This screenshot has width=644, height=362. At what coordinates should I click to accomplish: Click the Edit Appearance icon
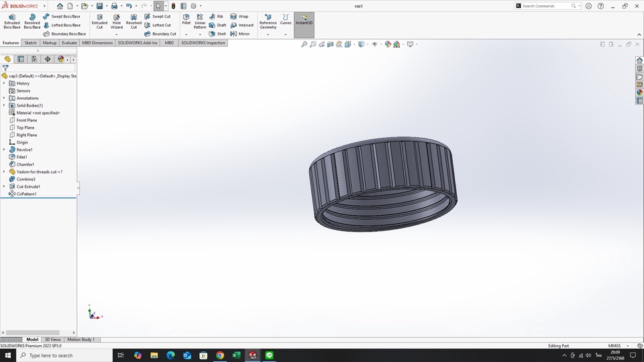click(x=388, y=44)
